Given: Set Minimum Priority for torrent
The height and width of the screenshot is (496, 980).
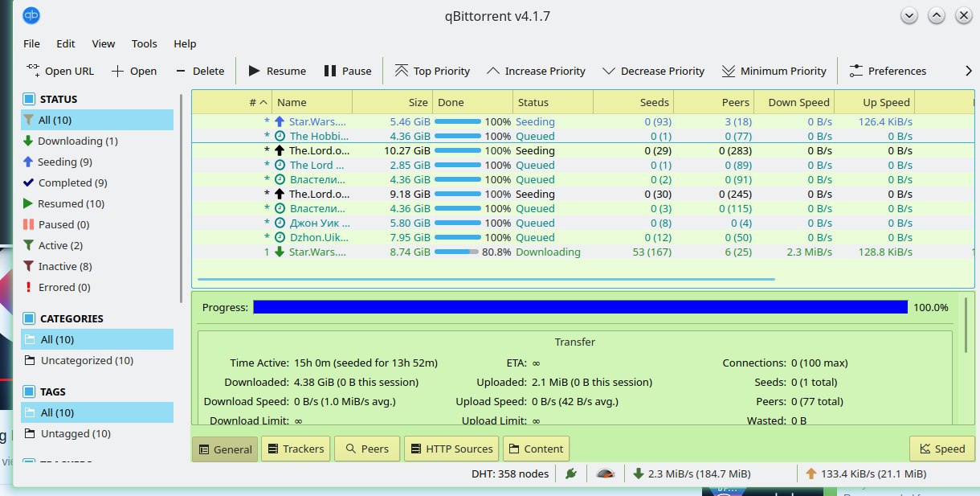Looking at the screenshot, I should [x=774, y=71].
